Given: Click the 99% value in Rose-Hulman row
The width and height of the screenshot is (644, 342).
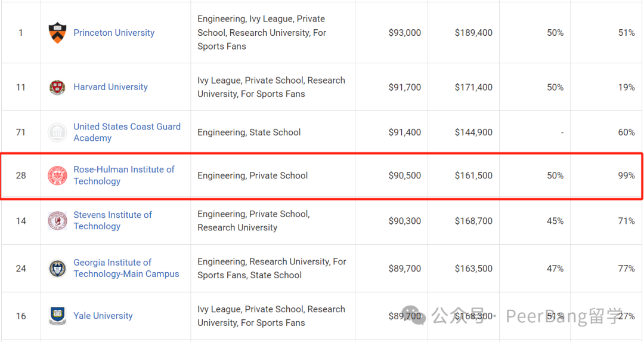Looking at the screenshot, I should pos(626,175).
